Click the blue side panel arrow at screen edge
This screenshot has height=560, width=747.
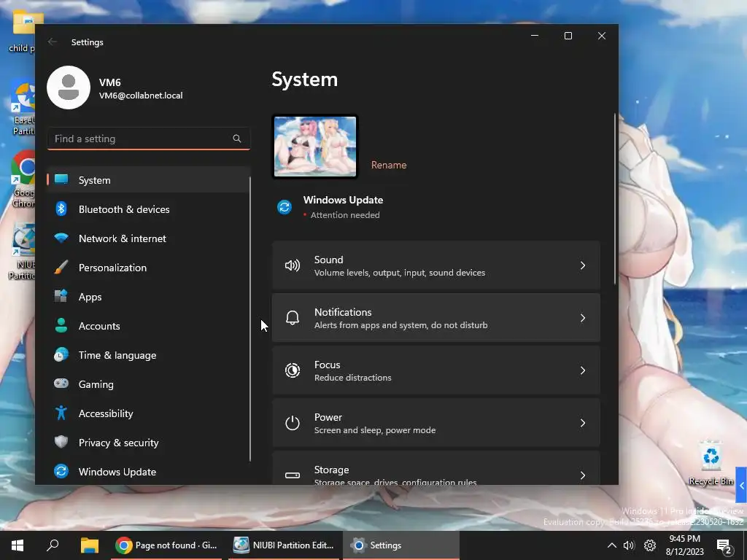point(741,486)
